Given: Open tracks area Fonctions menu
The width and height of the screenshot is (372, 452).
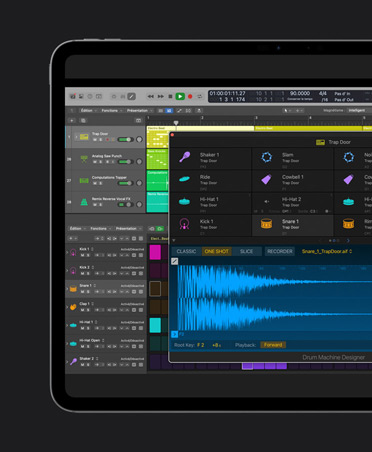Looking at the screenshot, I should 111,110.
